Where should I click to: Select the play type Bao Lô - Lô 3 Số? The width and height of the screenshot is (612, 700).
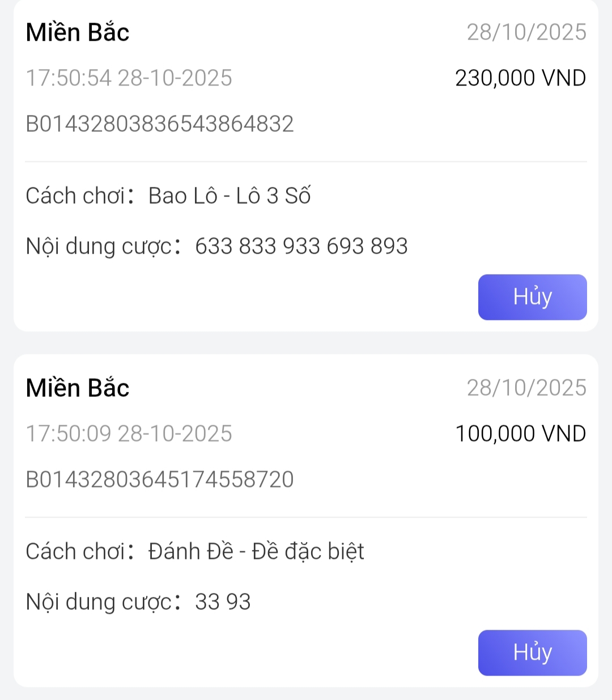(229, 196)
